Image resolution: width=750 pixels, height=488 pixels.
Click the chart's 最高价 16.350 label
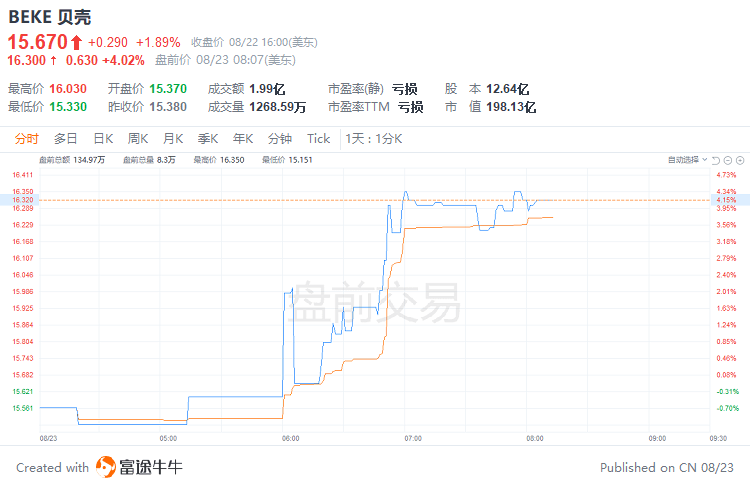click(x=219, y=160)
